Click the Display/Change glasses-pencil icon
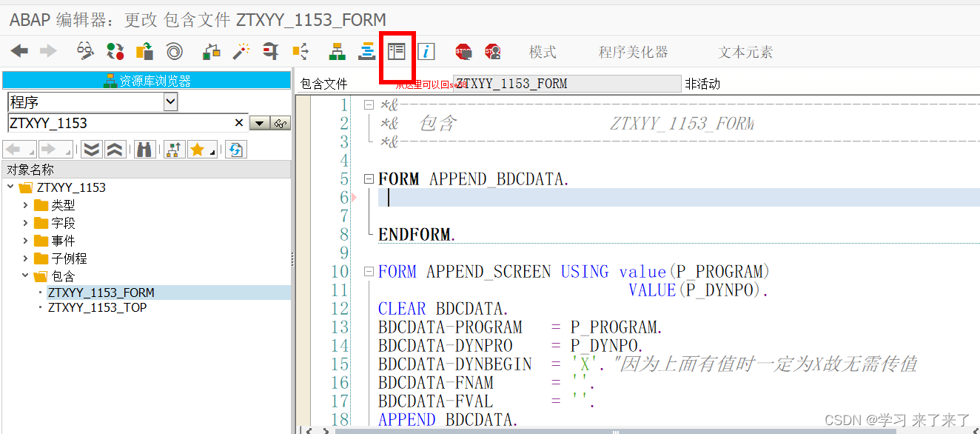This screenshot has height=434, width=980. 86,51
